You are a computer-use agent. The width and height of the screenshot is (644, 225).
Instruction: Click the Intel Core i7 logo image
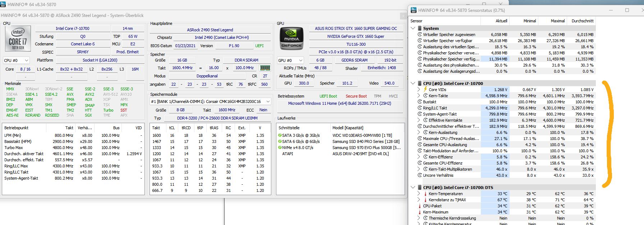[18, 39]
